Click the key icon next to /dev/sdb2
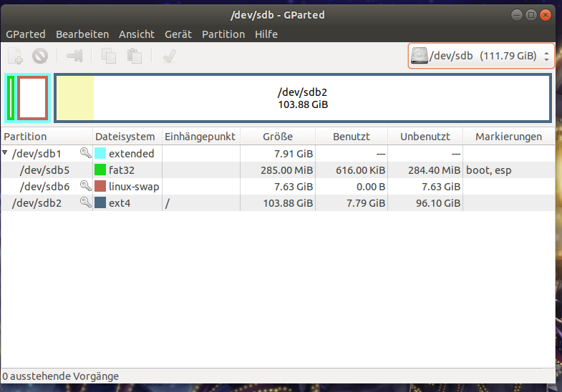 click(86, 202)
